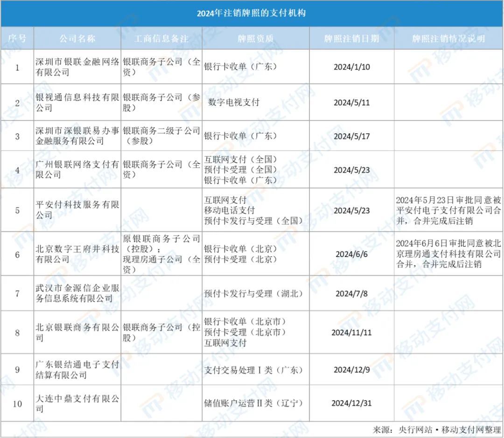Click the date cell 2024/6/6
Screen dimensions: 504x438
[352, 254]
